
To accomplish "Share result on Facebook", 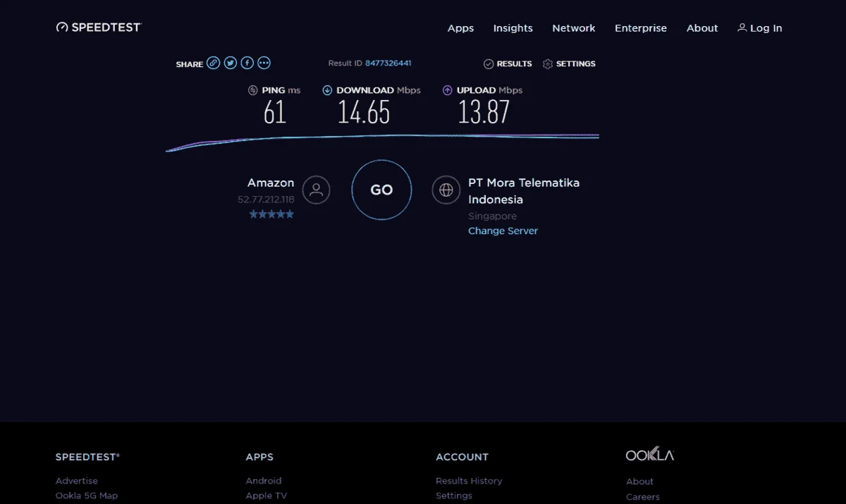I will tap(247, 63).
